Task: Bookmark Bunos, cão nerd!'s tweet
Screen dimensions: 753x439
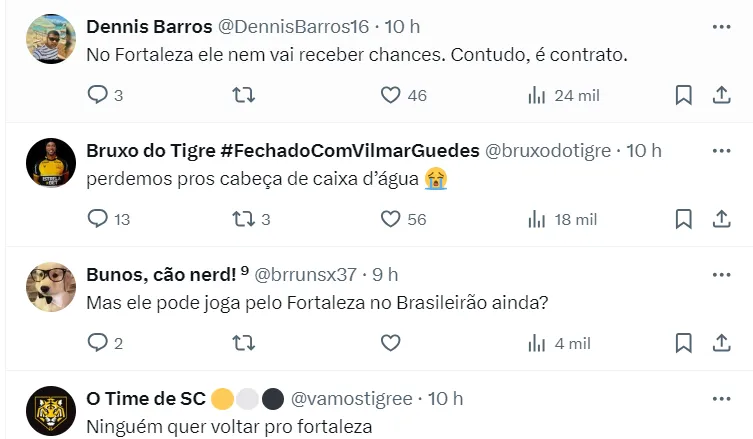Action: tap(684, 343)
